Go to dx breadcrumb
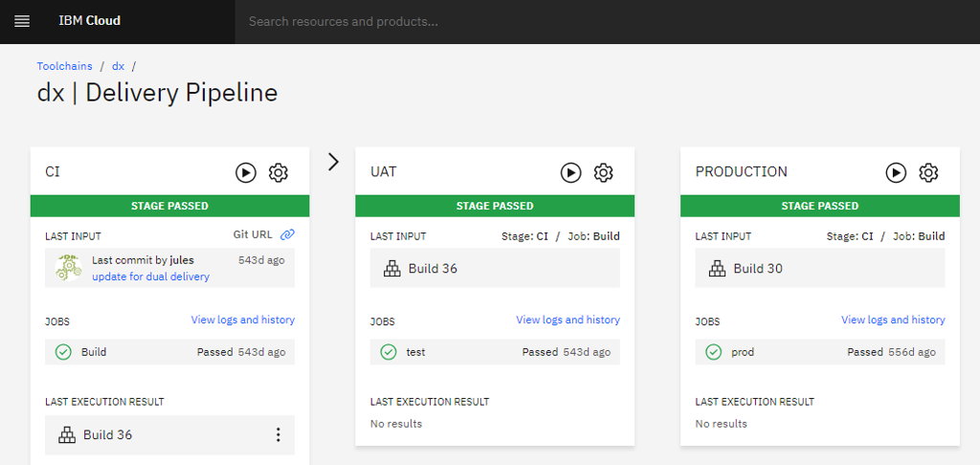 pos(118,66)
